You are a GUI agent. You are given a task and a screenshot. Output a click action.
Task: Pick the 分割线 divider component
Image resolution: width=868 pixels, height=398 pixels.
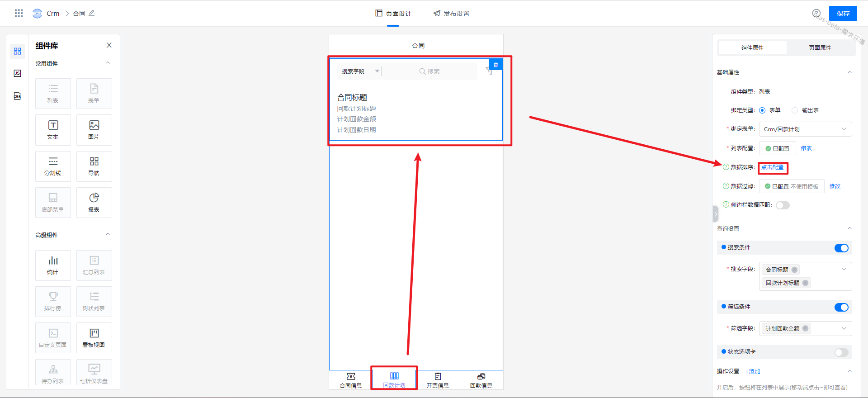[x=53, y=166]
